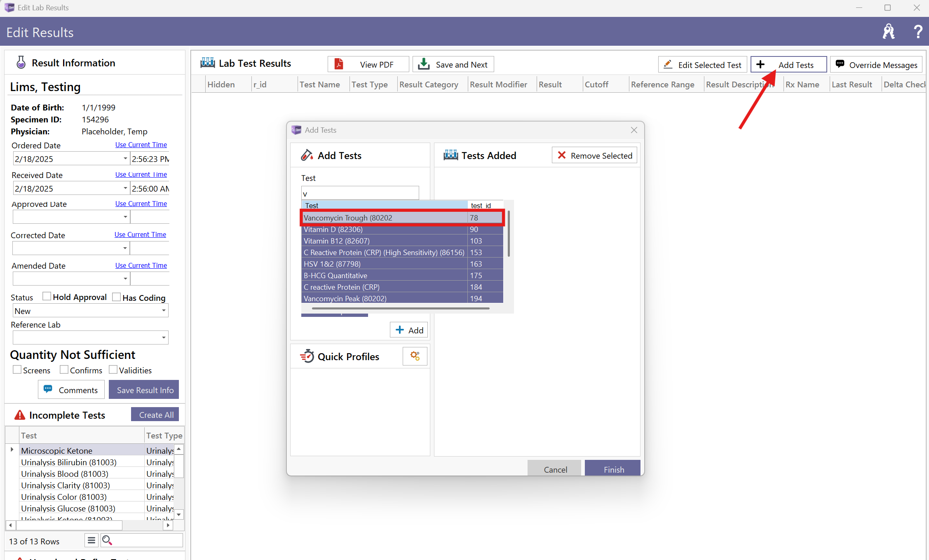Viewport: 929px width, 560px height.
Task: Click the search magnifier in Incomplete Tests
Action: click(107, 540)
